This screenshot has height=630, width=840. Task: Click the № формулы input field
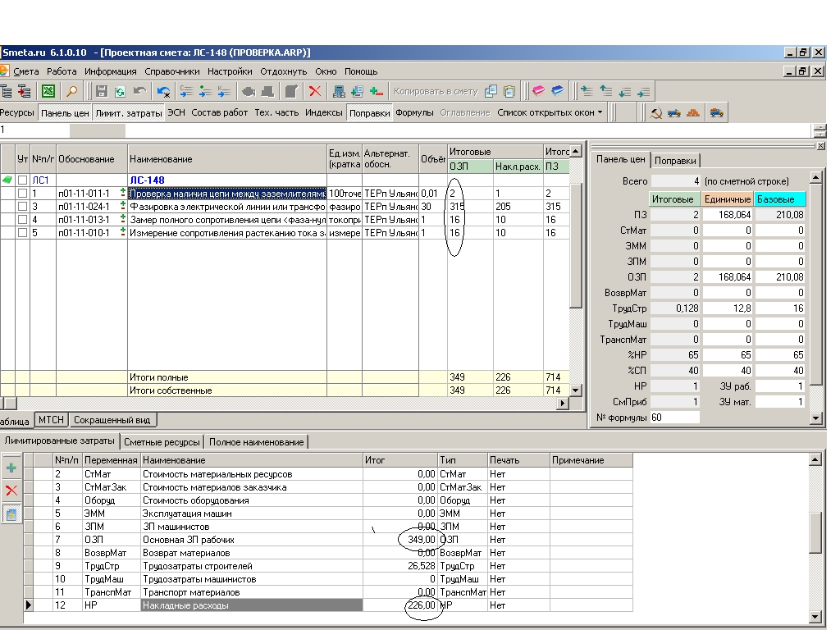point(674,418)
